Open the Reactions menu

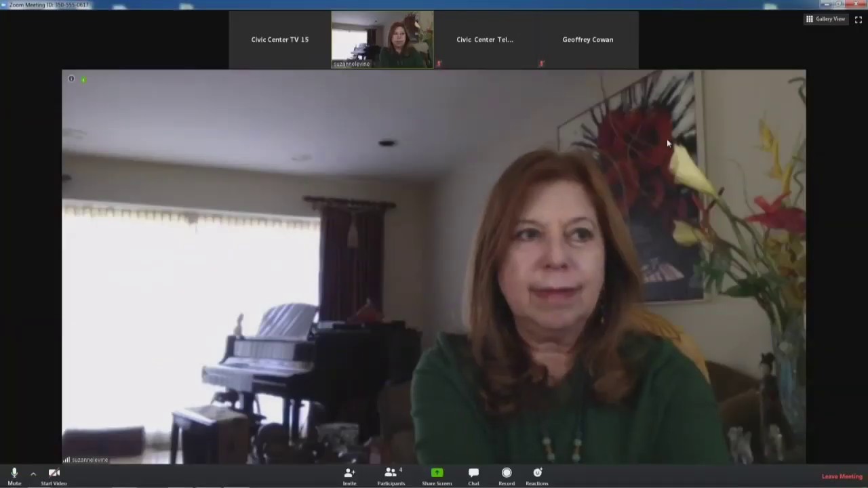537,475
